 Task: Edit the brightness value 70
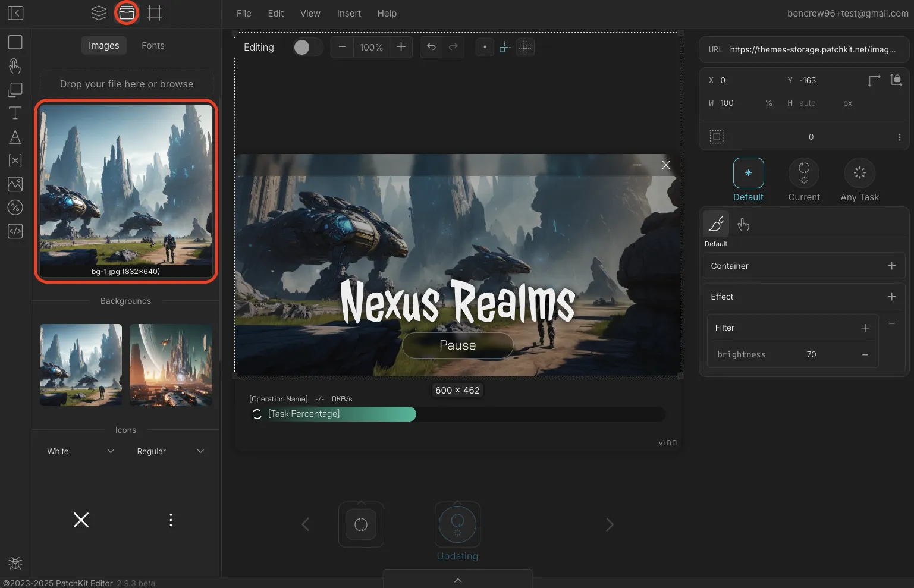click(x=811, y=354)
